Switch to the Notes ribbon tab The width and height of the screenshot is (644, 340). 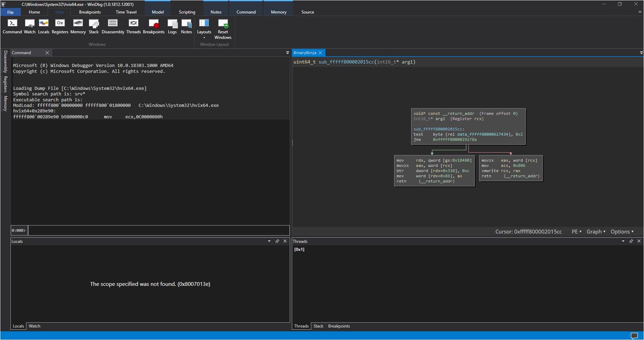[x=216, y=12]
